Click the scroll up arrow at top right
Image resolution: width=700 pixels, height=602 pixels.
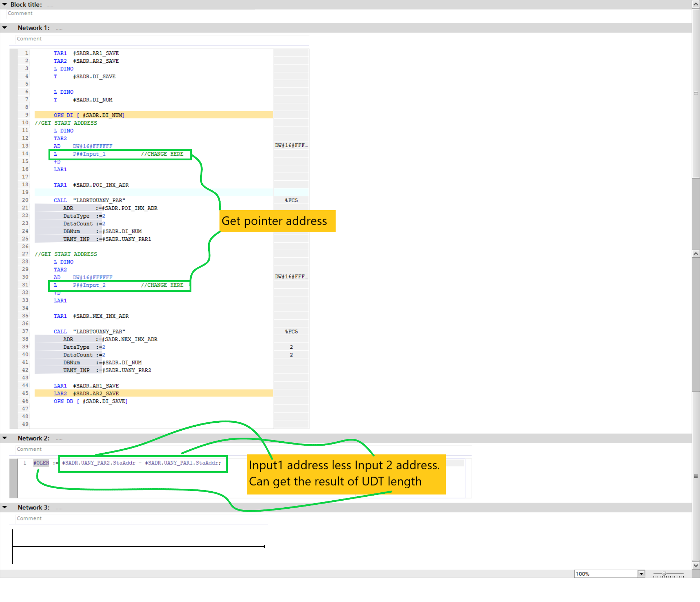click(x=696, y=4)
